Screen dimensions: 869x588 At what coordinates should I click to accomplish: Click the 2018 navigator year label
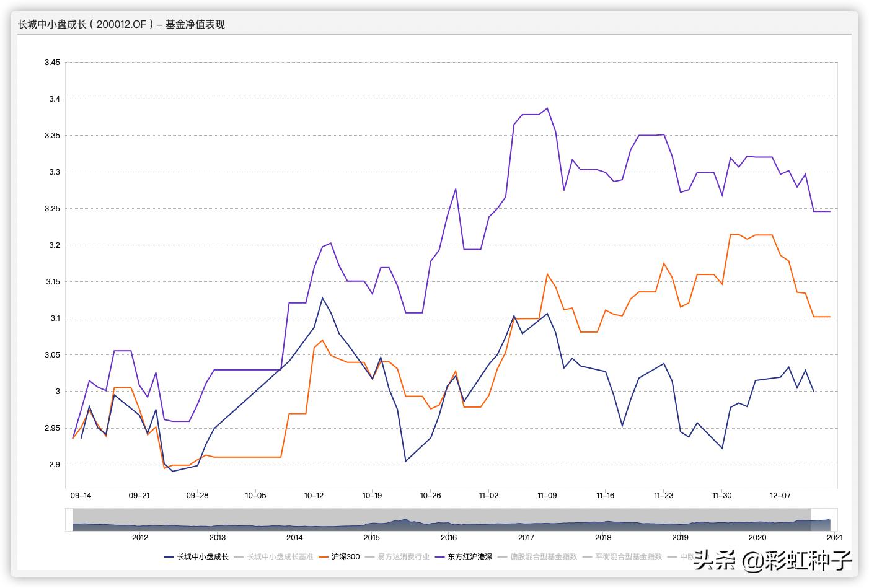[603, 538]
